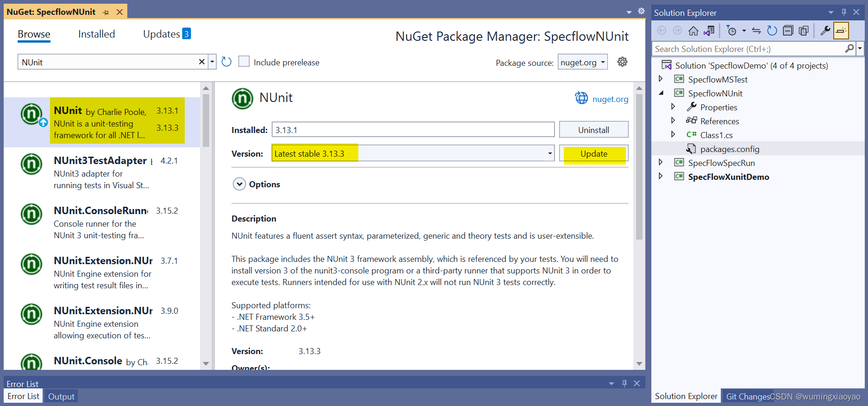The image size is (868, 406).
Task: Pin the NuGet: SpecflowNUnit tab
Action: [x=106, y=12]
